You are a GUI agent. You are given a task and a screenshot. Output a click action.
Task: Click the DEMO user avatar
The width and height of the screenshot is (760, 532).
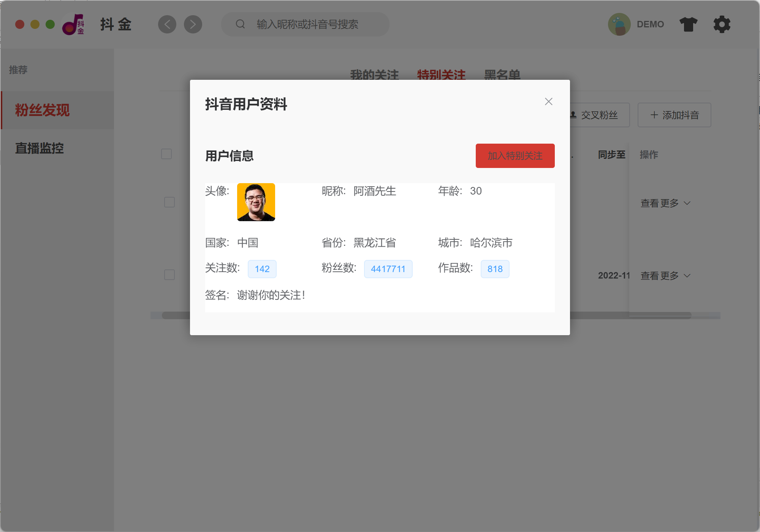[x=619, y=24]
